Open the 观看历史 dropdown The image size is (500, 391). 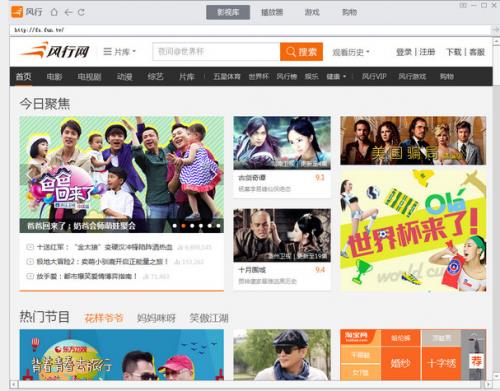click(x=351, y=52)
